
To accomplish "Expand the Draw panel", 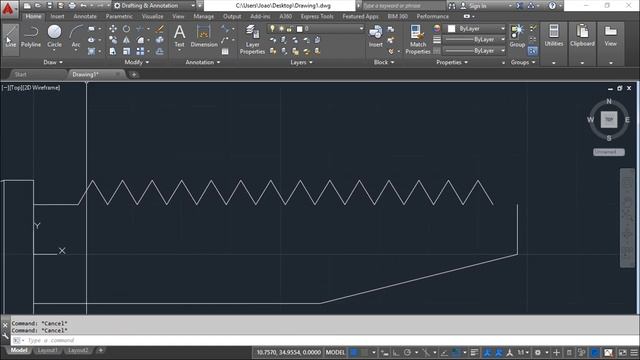I will pos(53,62).
